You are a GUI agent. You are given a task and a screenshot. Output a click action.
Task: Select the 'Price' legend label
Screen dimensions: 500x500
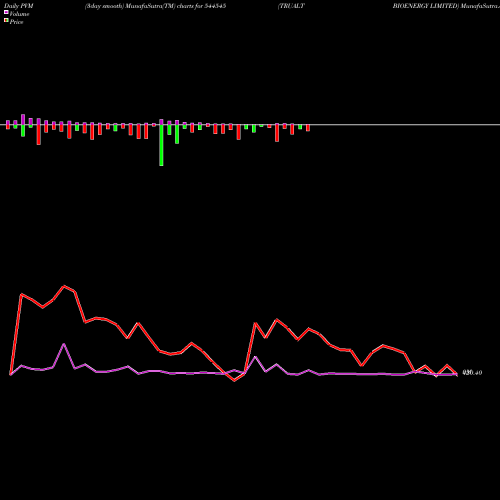pos(16,22)
